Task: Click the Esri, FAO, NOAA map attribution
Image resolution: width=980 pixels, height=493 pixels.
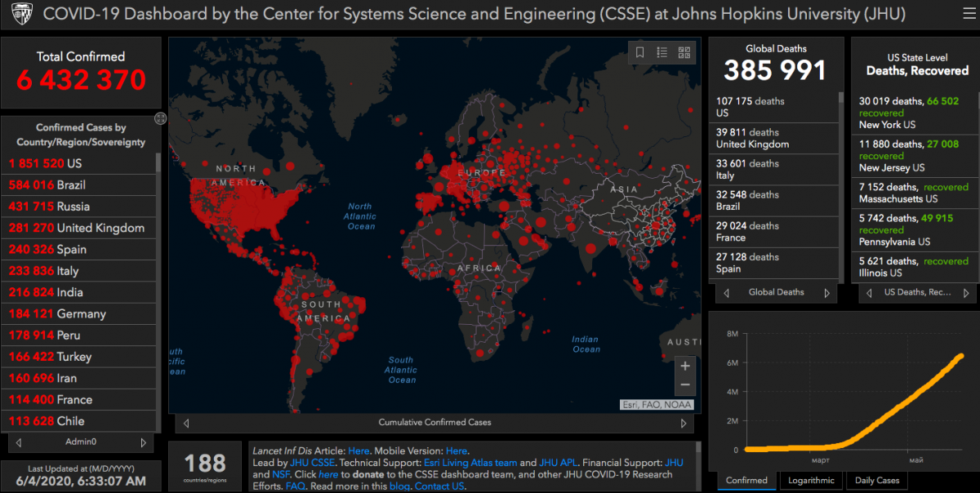Action: tap(656, 404)
